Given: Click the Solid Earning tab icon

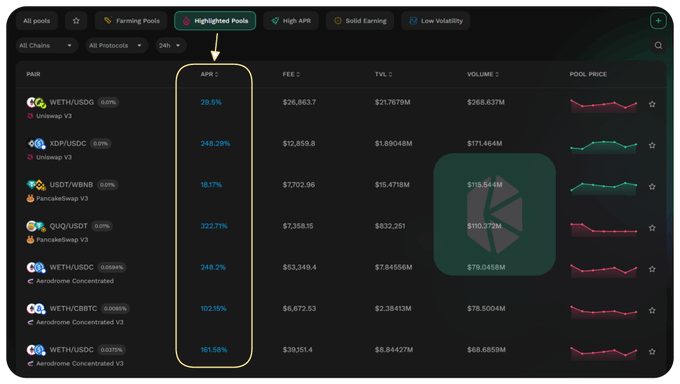Looking at the screenshot, I should (x=338, y=21).
